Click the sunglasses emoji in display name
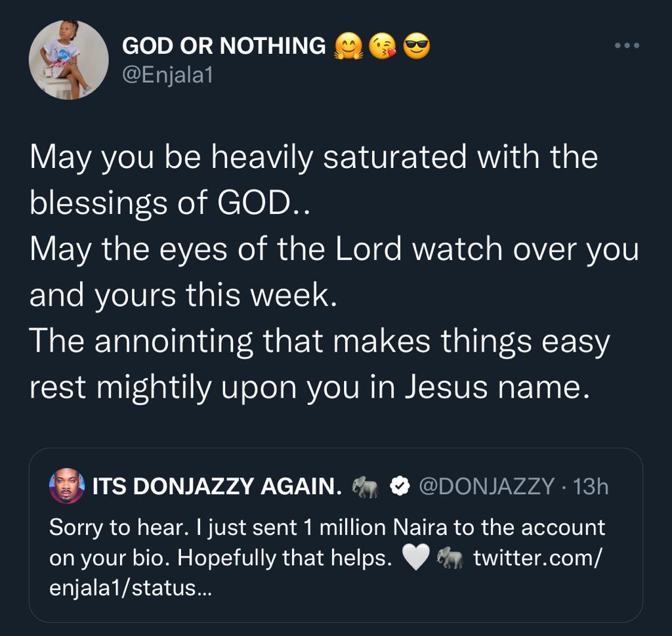This screenshot has width=672, height=636. tap(417, 47)
